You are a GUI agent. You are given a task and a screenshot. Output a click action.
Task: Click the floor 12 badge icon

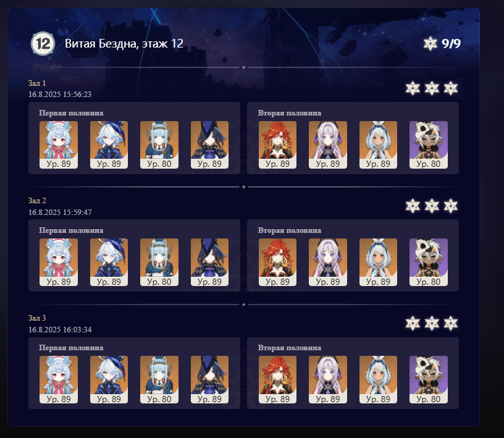(x=43, y=43)
